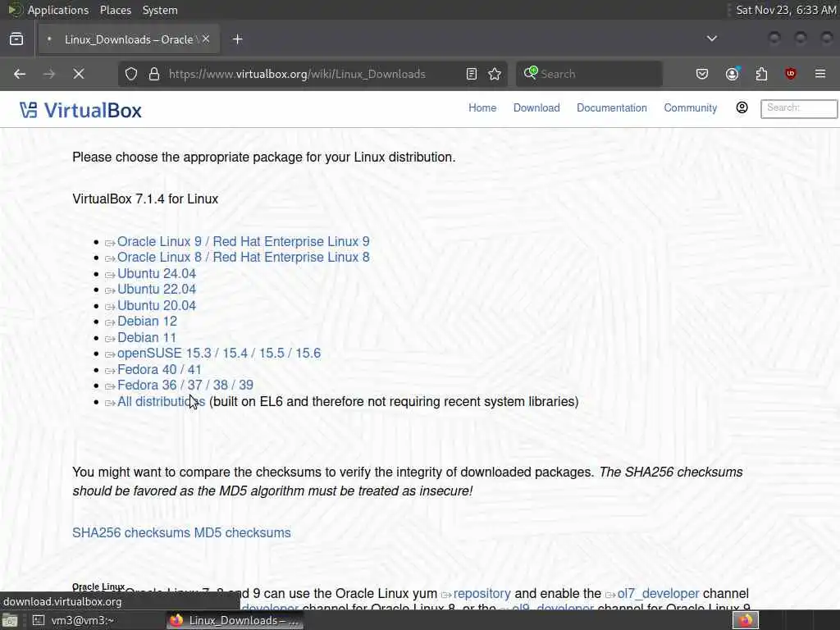Click the tracking protection shield icon
840x630 pixels.
pyautogui.click(x=131, y=74)
